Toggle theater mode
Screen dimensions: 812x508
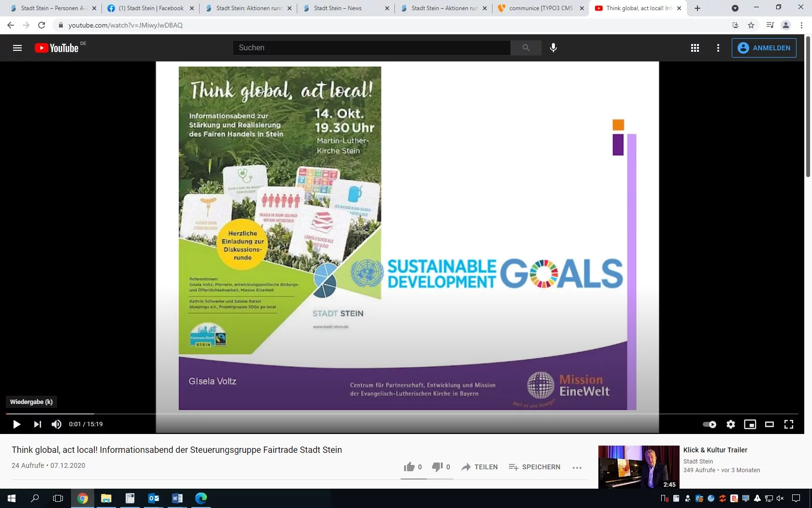[769, 424]
